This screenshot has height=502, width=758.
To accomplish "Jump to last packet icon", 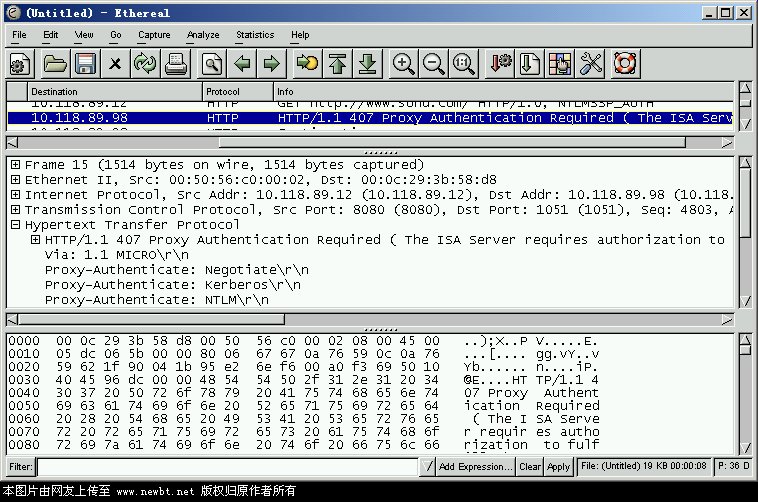I will tap(367, 63).
